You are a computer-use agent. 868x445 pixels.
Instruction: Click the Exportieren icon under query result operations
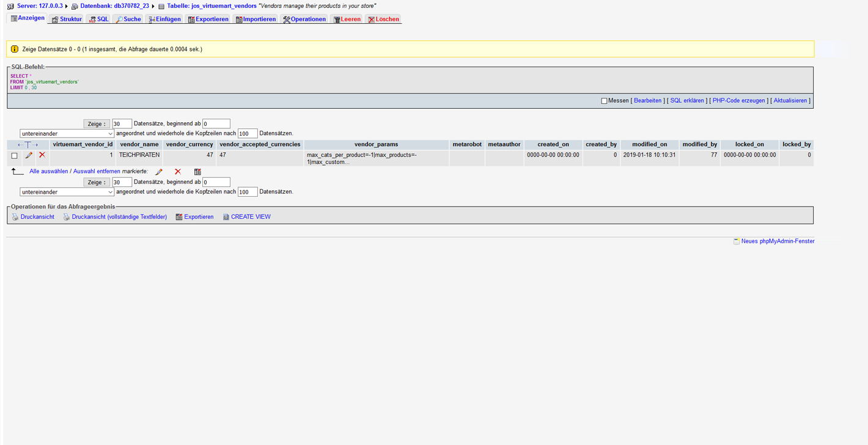point(179,217)
